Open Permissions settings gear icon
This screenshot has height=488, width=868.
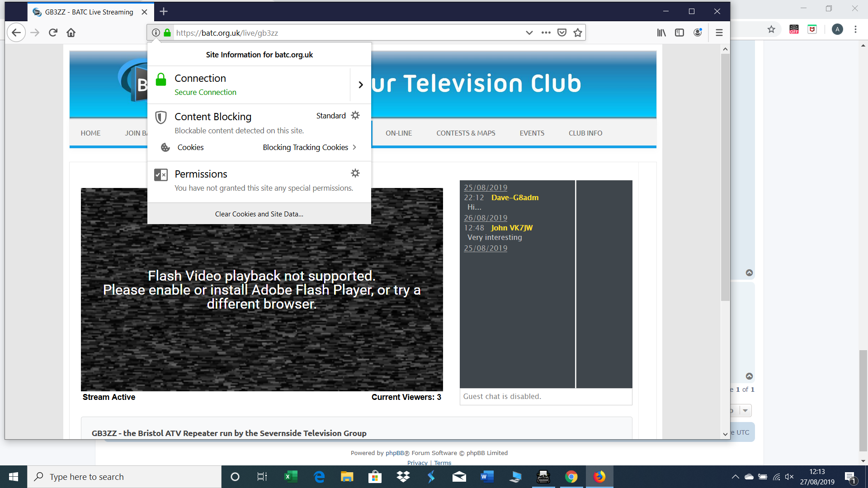click(x=355, y=174)
